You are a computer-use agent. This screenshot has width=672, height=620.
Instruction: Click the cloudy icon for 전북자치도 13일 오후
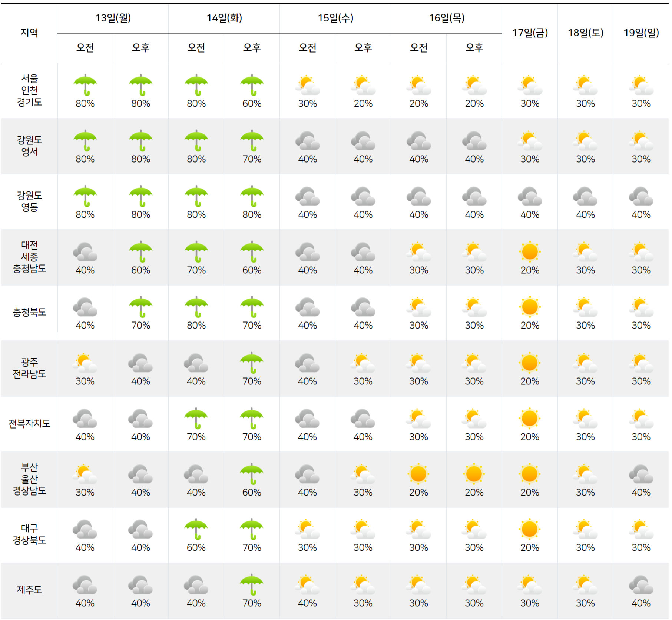tap(140, 419)
